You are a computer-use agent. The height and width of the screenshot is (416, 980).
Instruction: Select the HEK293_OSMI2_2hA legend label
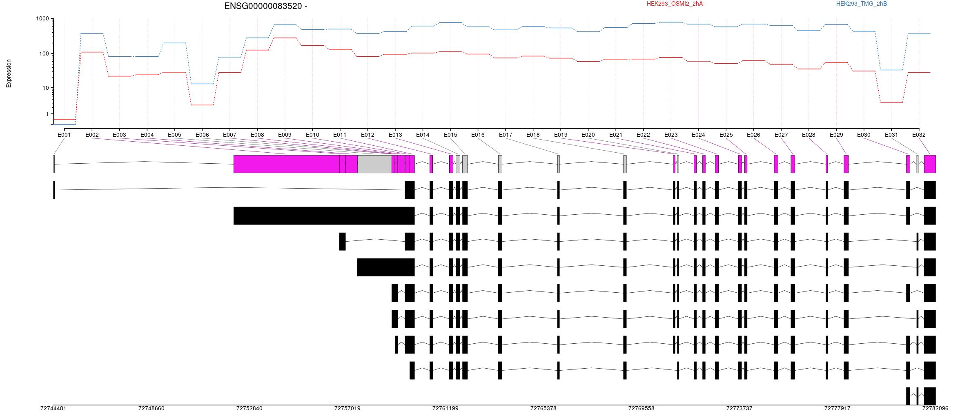[x=675, y=4]
